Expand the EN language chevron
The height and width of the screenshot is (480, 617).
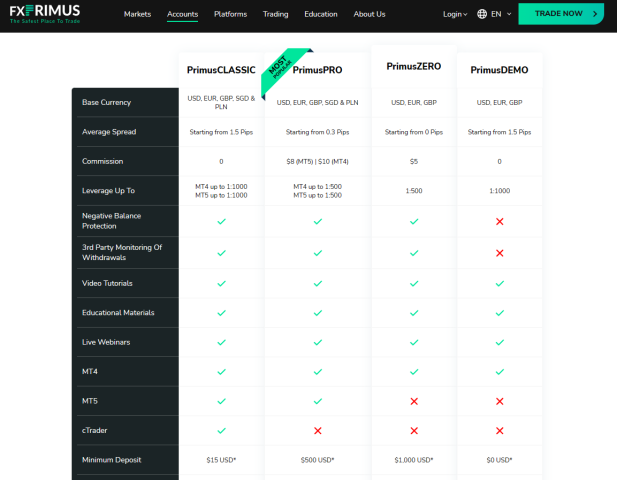pos(509,14)
